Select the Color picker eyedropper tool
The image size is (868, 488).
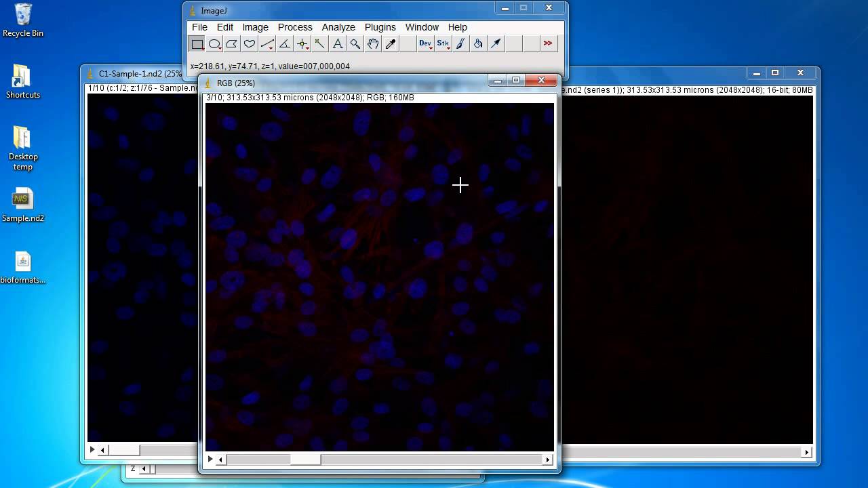point(391,44)
